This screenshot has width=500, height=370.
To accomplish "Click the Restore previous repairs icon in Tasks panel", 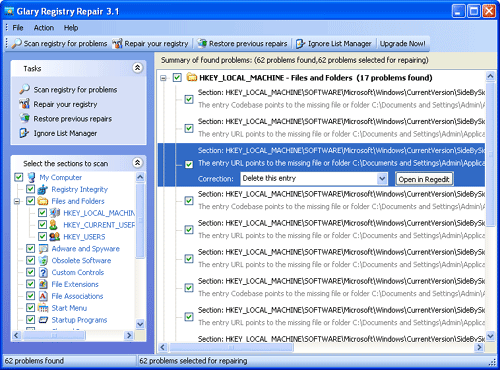I will pos(24,118).
